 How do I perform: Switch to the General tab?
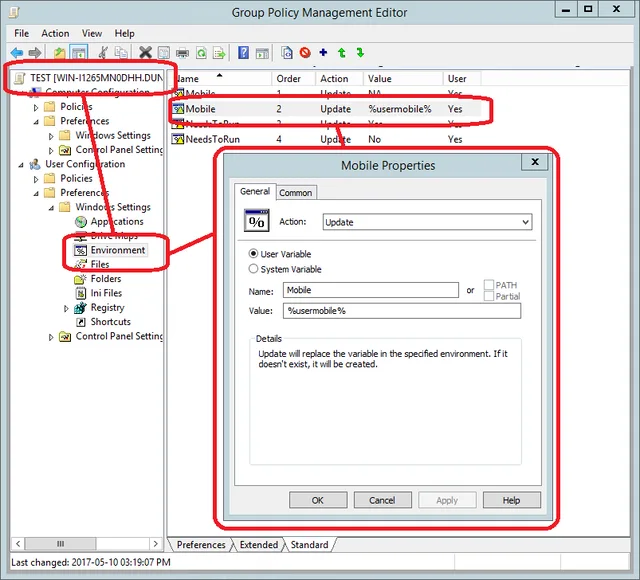pyautogui.click(x=255, y=191)
